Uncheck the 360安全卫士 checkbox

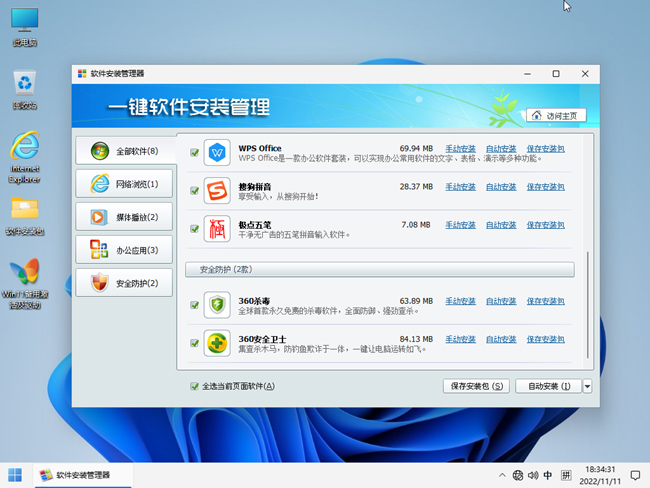point(194,343)
